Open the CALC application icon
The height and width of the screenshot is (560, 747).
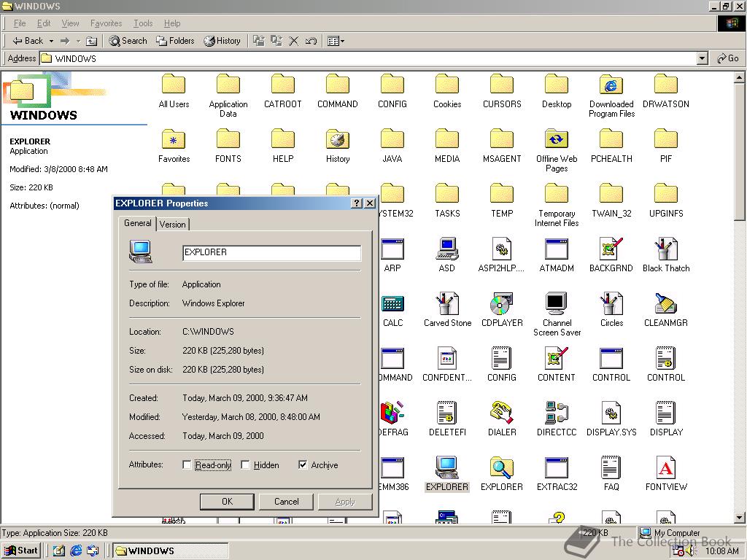click(x=392, y=304)
